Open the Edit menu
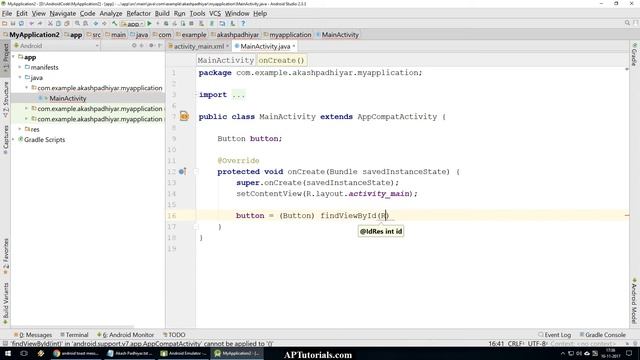This screenshot has width=640, height=360. (22, 13)
